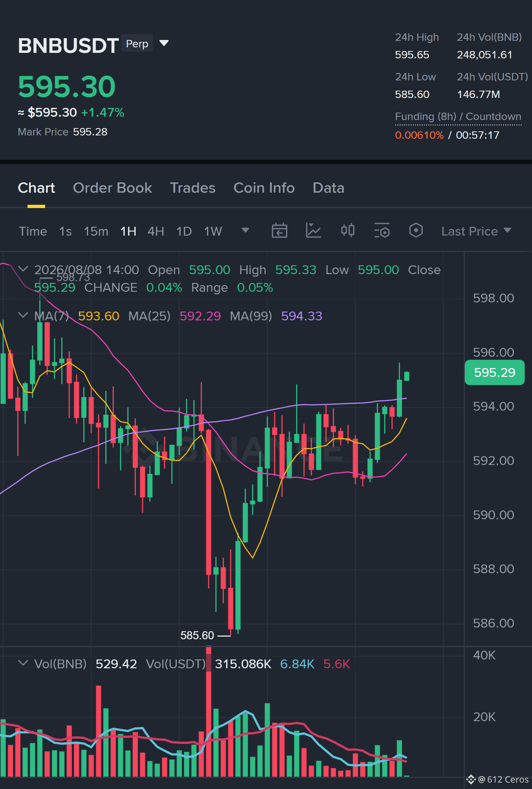Open the Coin Info tab
This screenshot has width=532, height=789.
coord(264,188)
